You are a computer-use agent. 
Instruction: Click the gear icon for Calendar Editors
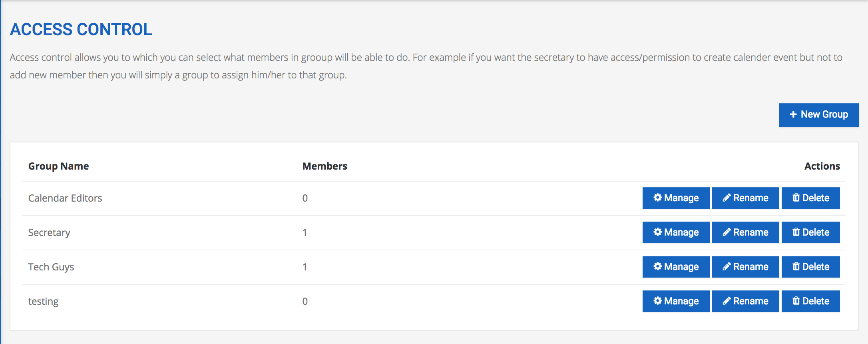click(x=657, y=198)
